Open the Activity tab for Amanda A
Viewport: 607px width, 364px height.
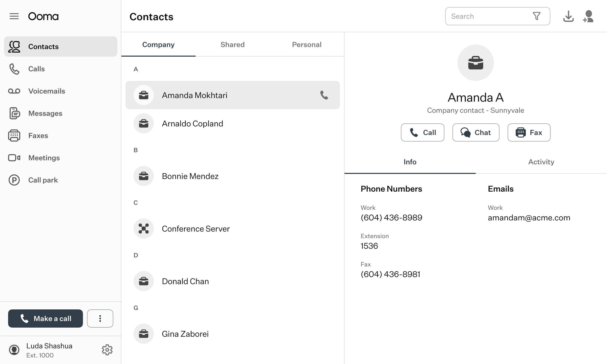click(541, 162)
